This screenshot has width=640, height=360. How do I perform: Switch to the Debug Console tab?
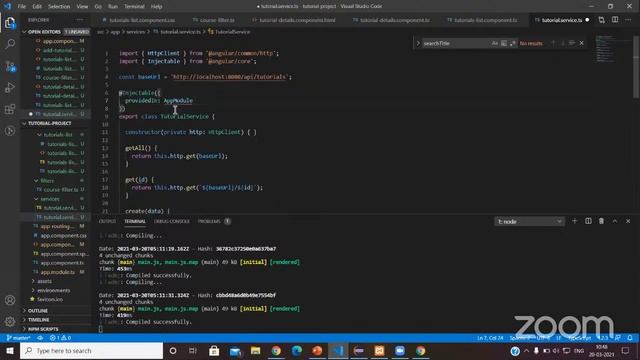(172, 221)
